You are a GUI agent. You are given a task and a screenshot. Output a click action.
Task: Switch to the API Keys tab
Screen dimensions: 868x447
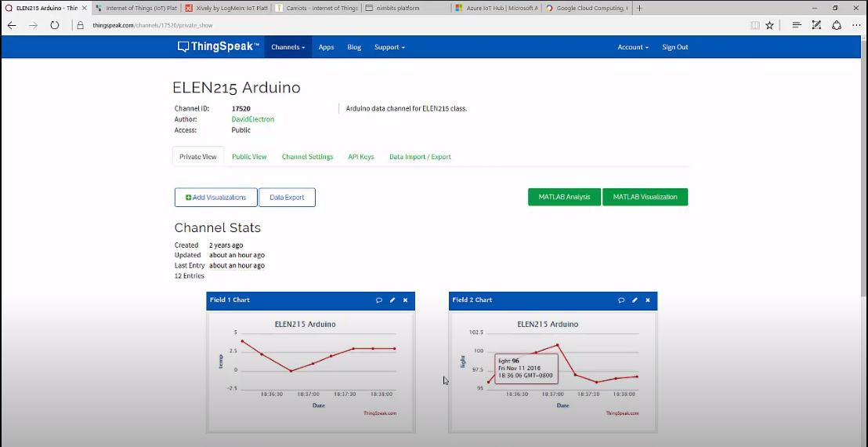click(361, 157)
